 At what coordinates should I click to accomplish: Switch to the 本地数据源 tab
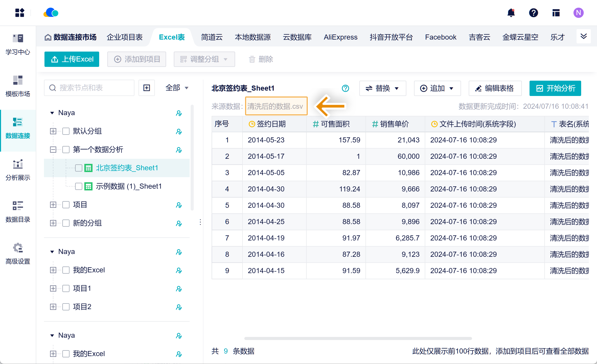coord(252,37)
